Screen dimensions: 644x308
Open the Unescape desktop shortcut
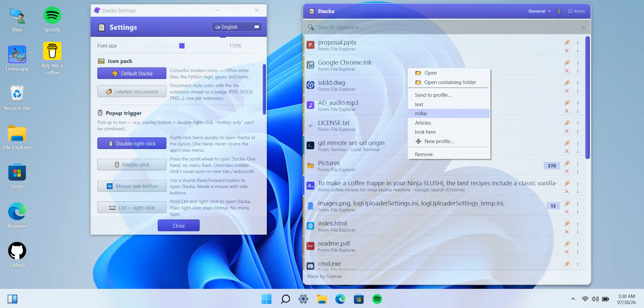17,59
